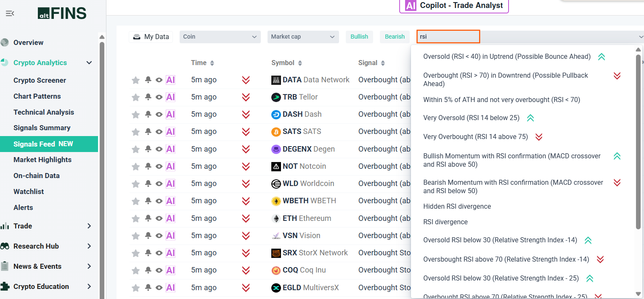Star the VSN Vision row

135,236
